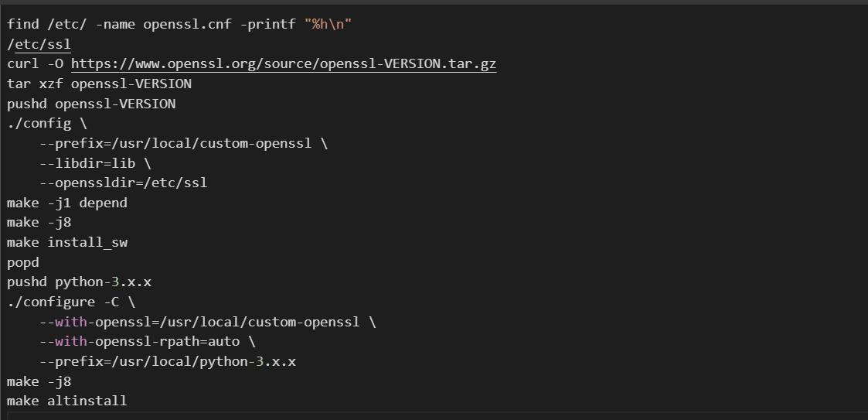The image size is (868, 420).
Task: Select the pushd openssl-VERSION line
Action: 91,104
